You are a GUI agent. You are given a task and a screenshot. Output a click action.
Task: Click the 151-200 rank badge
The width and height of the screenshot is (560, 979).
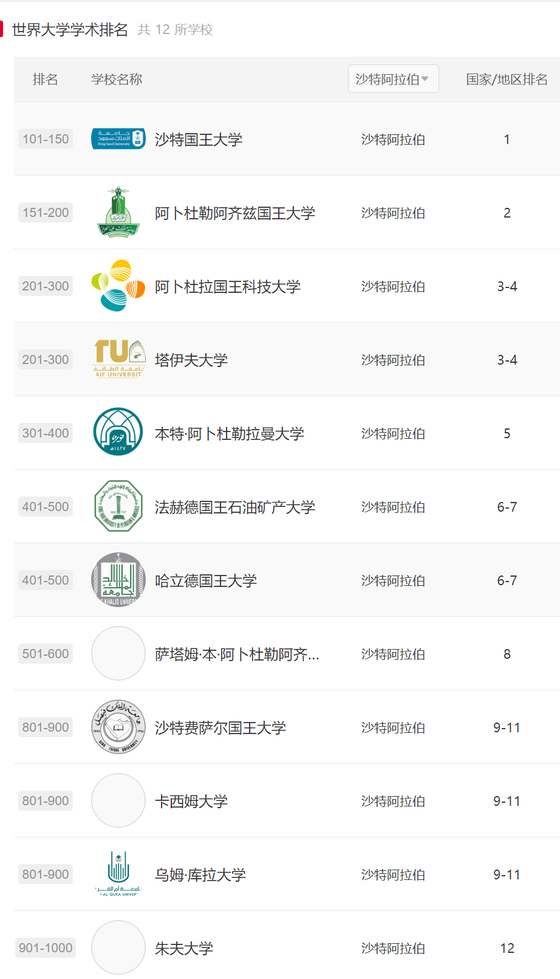(x=46, y=212)
